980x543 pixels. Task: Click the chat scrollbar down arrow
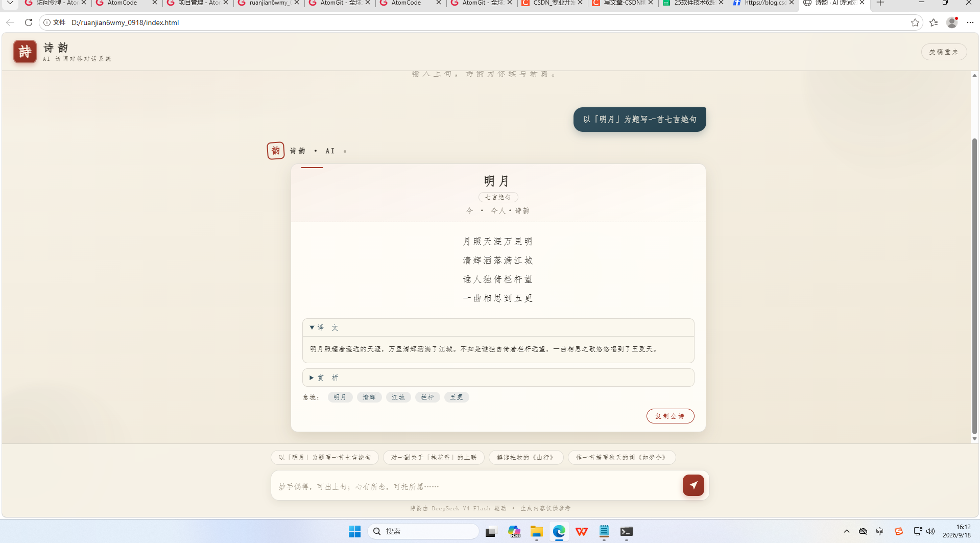point(974,439)
